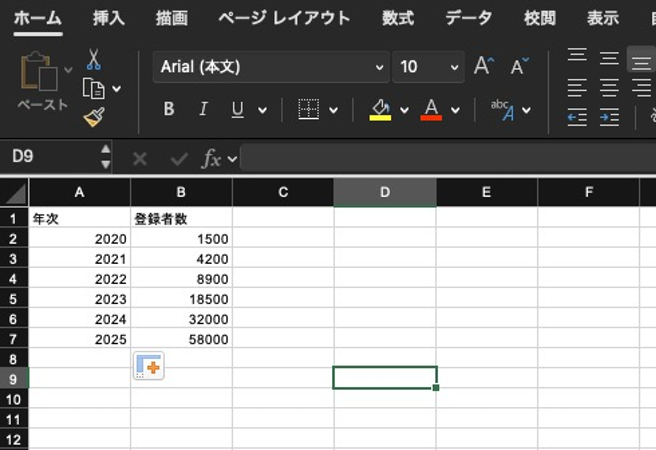Viewport: 656px width, 450px height.
Task: Align text to middle vertically
Action: [x=609, y=58]
